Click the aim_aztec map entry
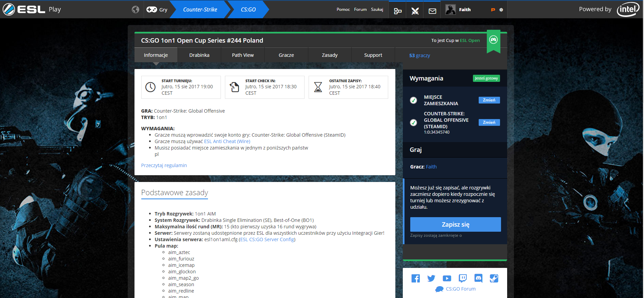This screenshot has height=298, width=644. pos(179,252)
